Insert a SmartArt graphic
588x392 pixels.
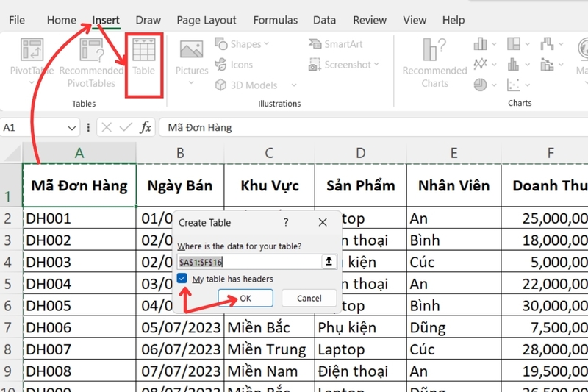336,44
